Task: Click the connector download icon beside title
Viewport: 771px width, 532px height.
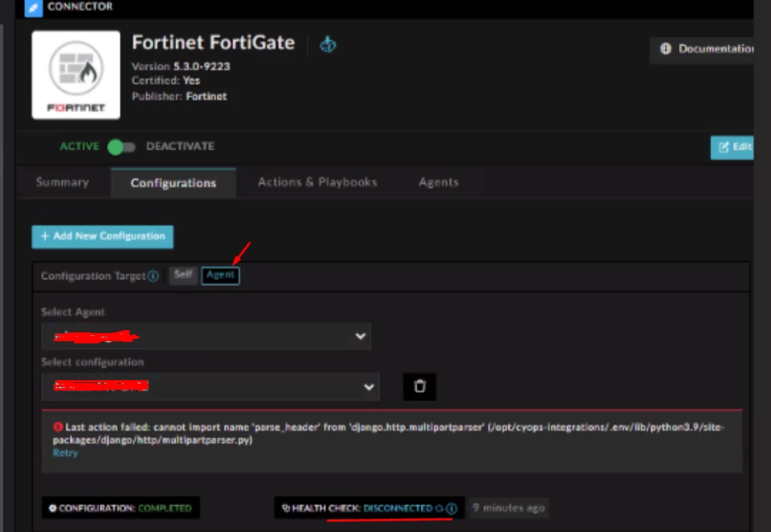Action: pos(327,44)
